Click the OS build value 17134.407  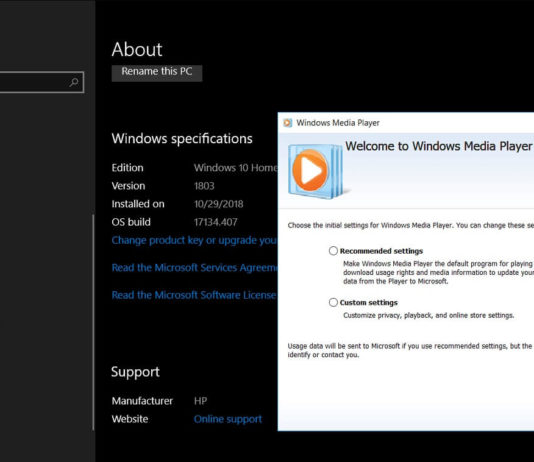click(x=216, y=222)
